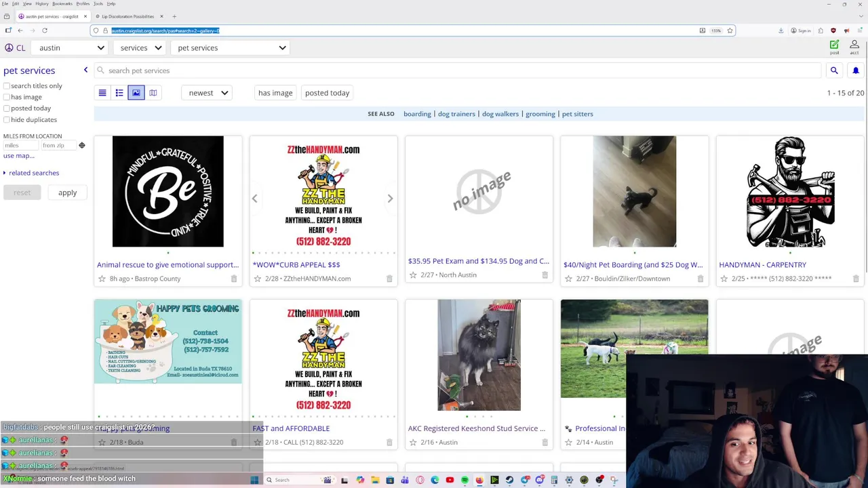Click the bell save-search alert icon
Screen dimensions: 868x488
pyautogui.click(x=856, y=70)
